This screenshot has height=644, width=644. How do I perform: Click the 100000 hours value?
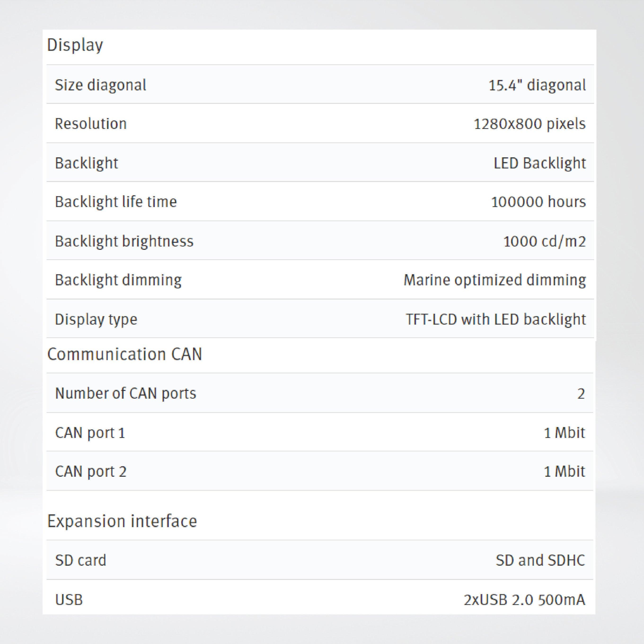point(538,202)
